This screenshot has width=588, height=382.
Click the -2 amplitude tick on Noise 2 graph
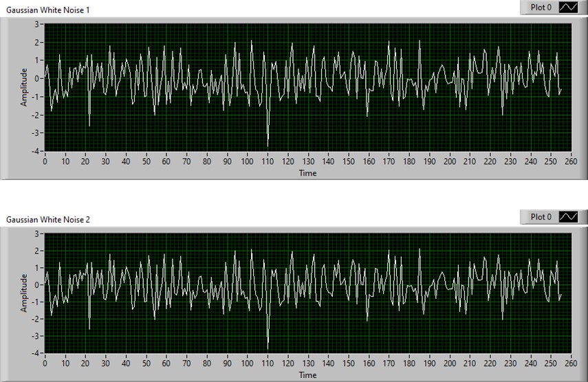click(35, 319)
